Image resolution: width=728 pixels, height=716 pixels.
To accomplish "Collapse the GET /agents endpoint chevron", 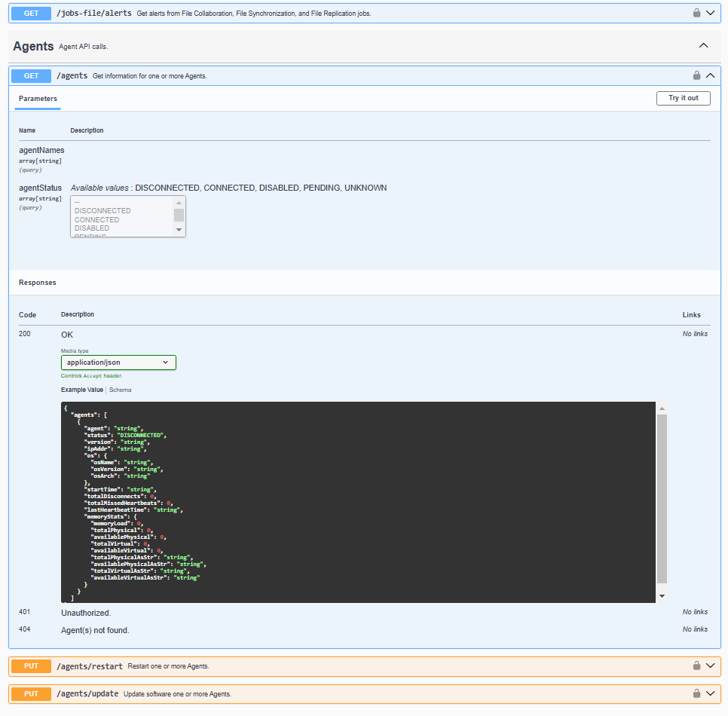I will pos(710,75).
